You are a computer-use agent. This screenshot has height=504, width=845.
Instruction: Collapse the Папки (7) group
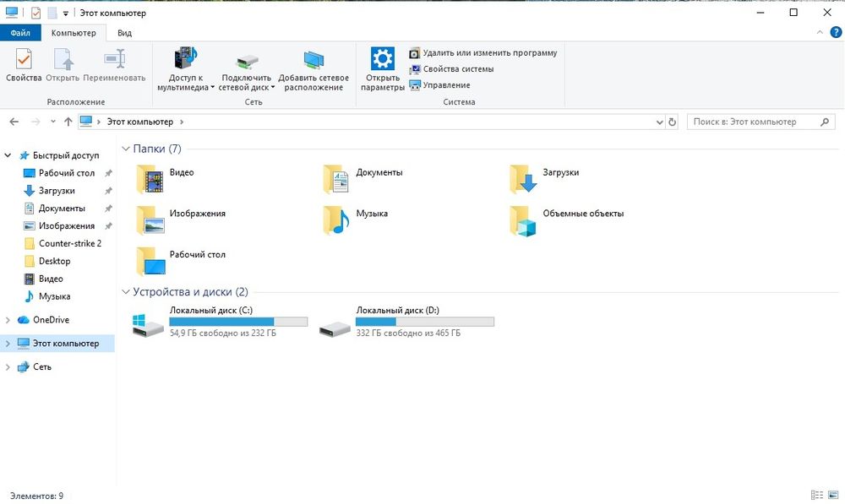pos(126,149)
